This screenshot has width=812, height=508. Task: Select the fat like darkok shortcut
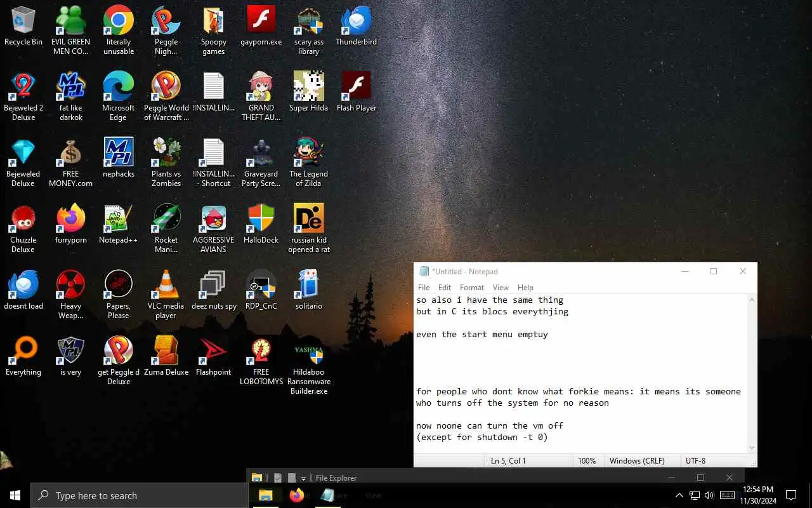click(x=71, y=97)
